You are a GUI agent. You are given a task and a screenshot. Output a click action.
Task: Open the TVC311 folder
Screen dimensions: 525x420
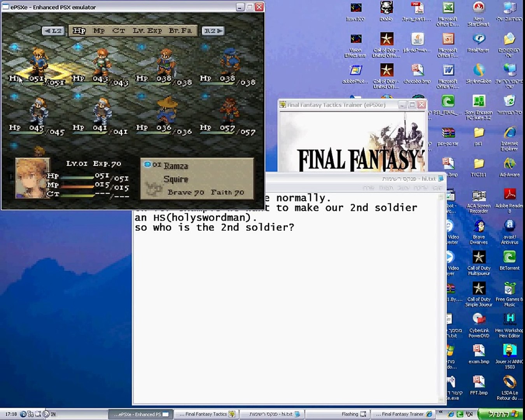tap(479, 167)
